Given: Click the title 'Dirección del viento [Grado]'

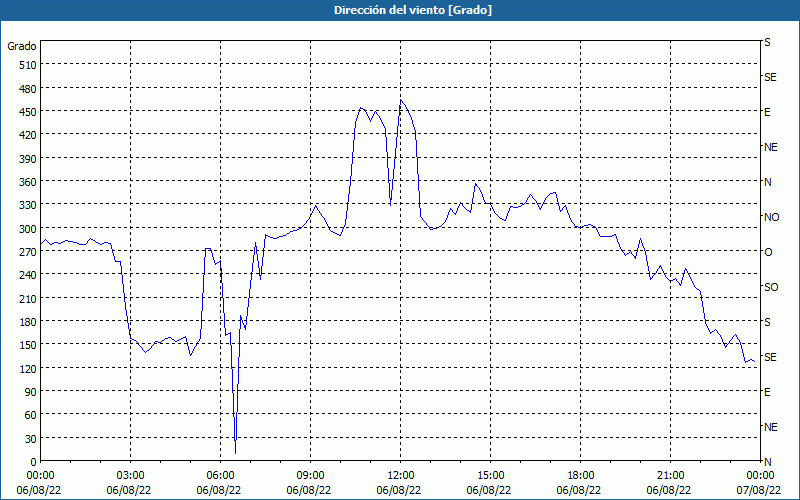Looking at the screenshot, I should (x=413, y=10).
